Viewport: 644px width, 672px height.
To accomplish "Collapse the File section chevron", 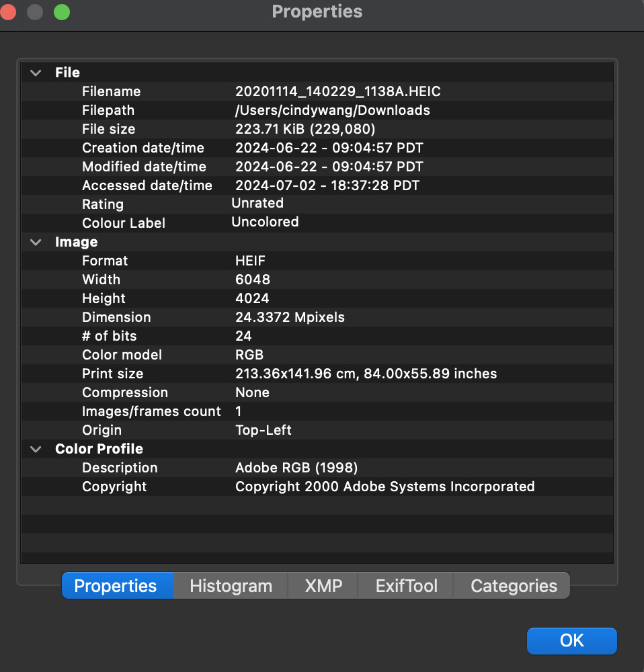I will pyautogui.click(x=36, y=73).
